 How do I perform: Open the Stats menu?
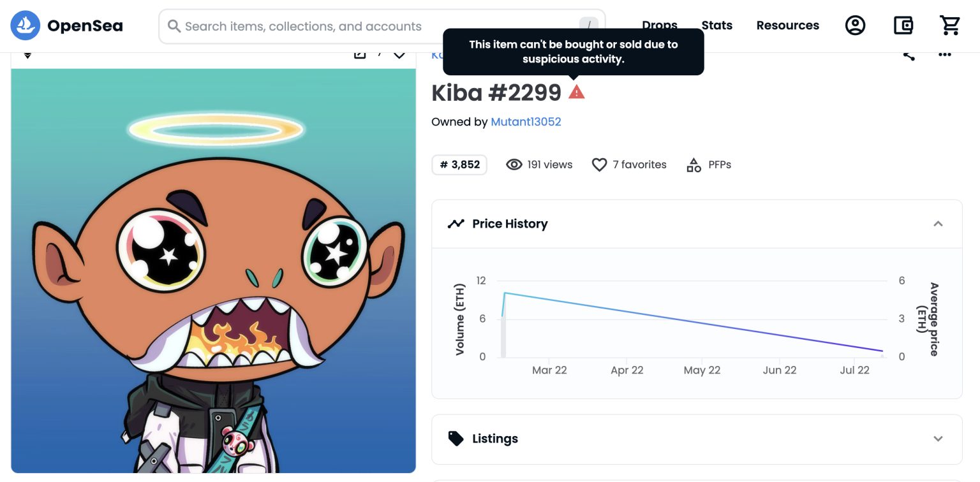(716, 26)
